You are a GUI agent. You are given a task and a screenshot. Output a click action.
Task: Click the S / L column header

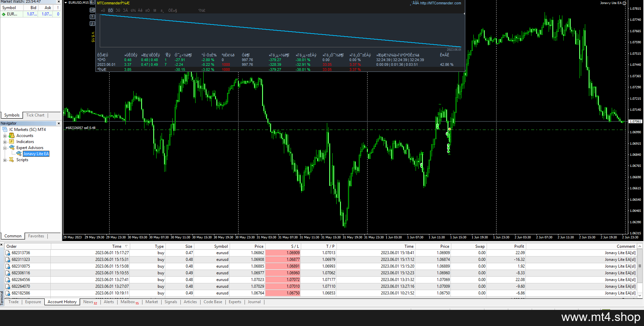tap(283, 246)
